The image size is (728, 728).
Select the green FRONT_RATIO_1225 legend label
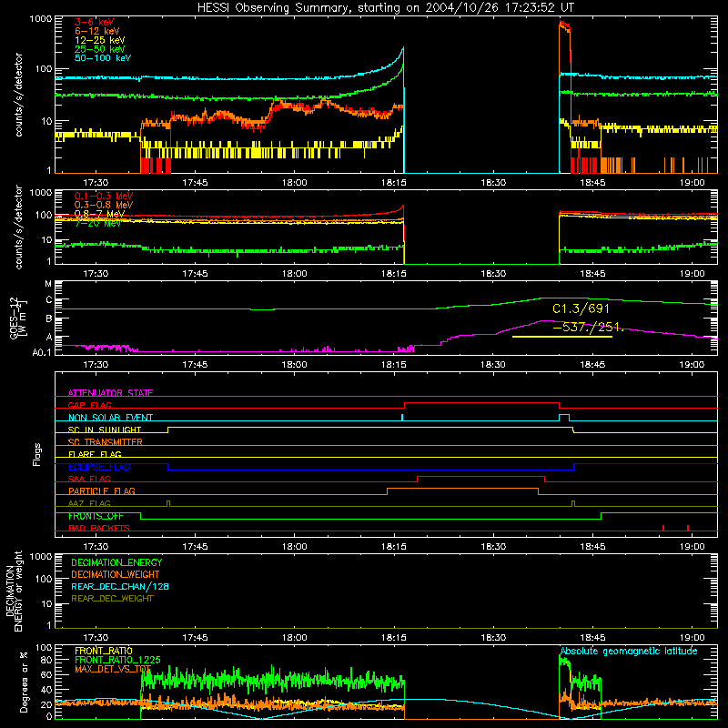click(x=117, y=660)
